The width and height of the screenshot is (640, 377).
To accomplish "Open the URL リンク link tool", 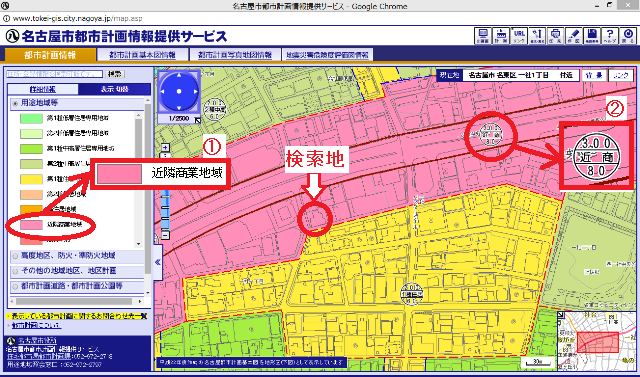I will pos(519,36).
